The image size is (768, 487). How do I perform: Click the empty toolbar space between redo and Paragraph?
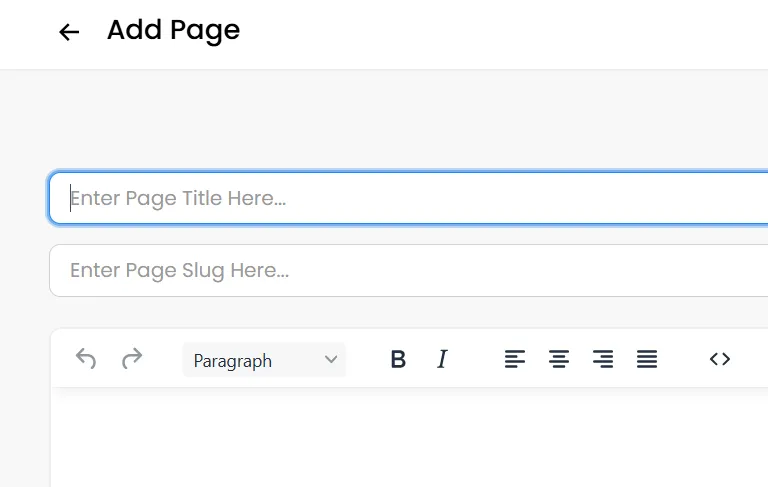[163, 359]
